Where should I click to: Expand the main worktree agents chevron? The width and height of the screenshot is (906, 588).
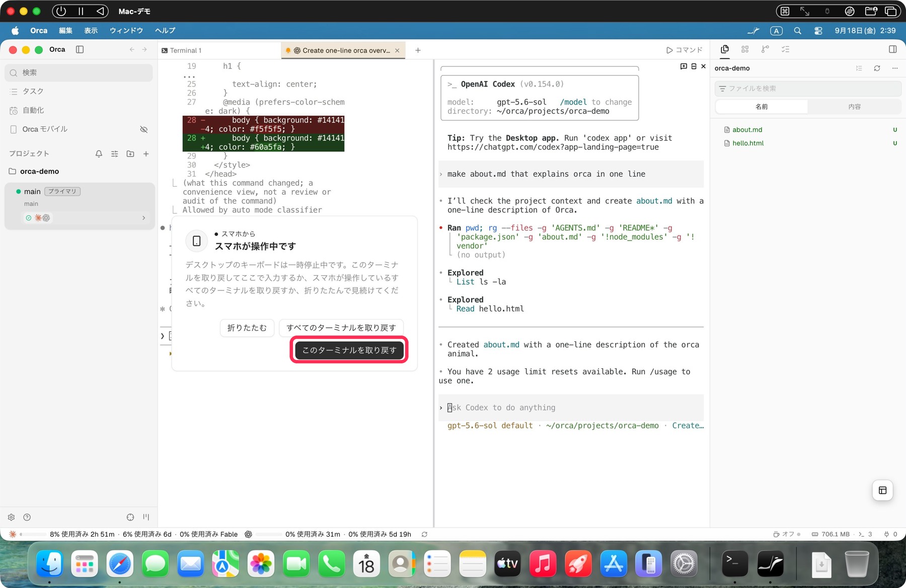[x=143, y=218]
